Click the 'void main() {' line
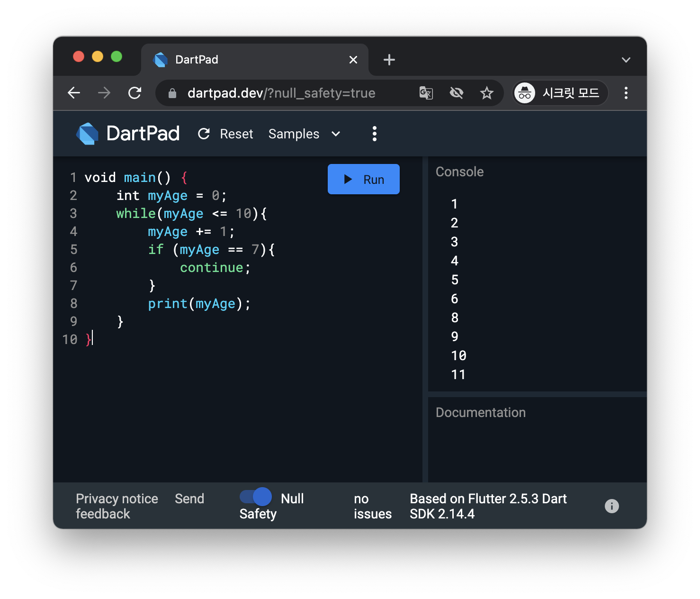Viewport: 700px width, 599px height. 136,178
